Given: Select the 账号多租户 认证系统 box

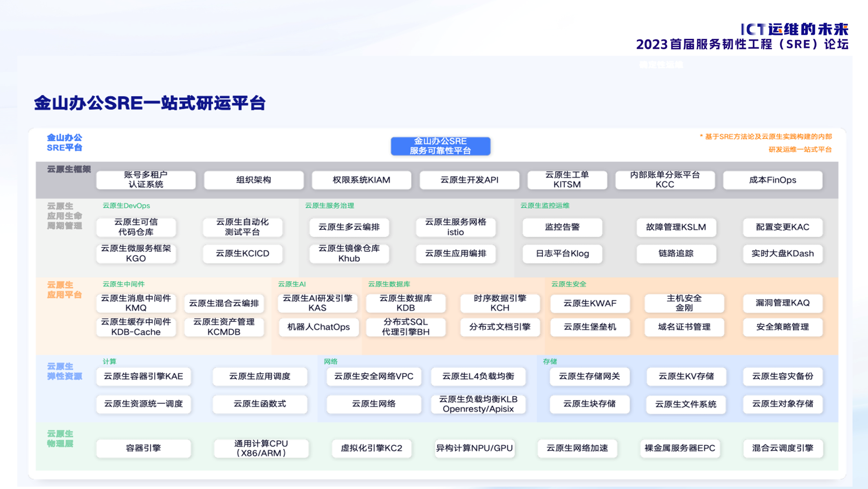Looking at the screenshot, I should [x=146, y=180].
